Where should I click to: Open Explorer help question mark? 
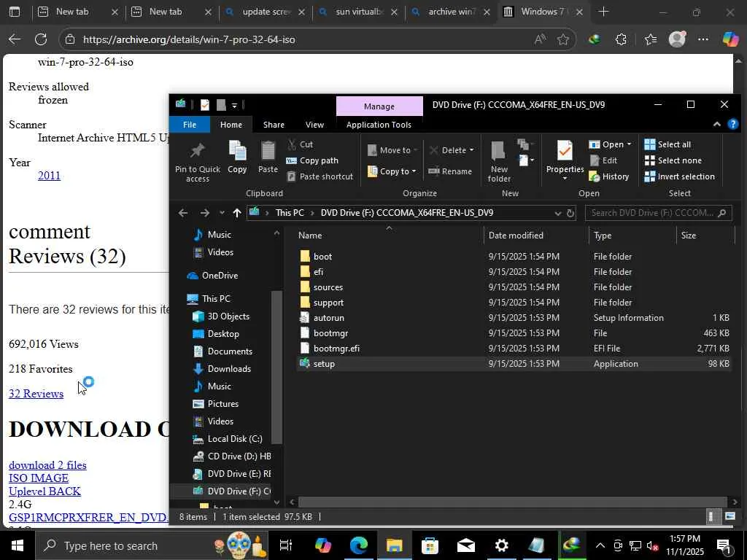click(732, 124)
